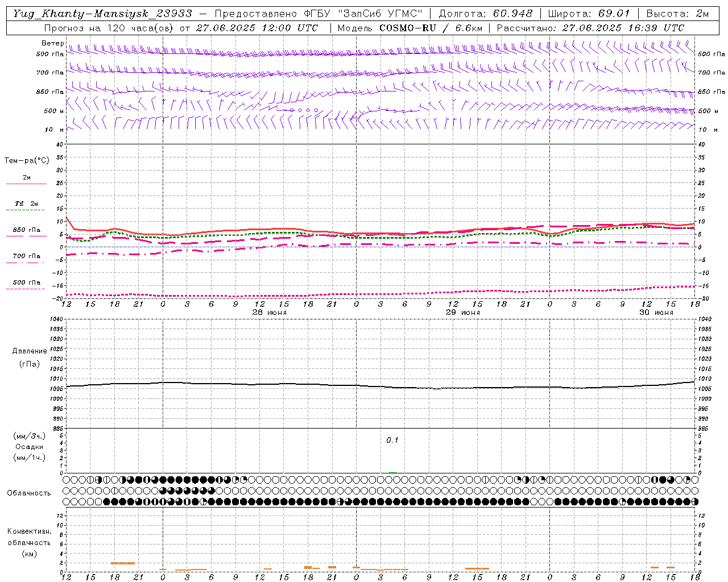Click the Рассчитано: 27.06.2025 16:39 UTC timestamp
This screenshot has width=728, height=582.
590,28
